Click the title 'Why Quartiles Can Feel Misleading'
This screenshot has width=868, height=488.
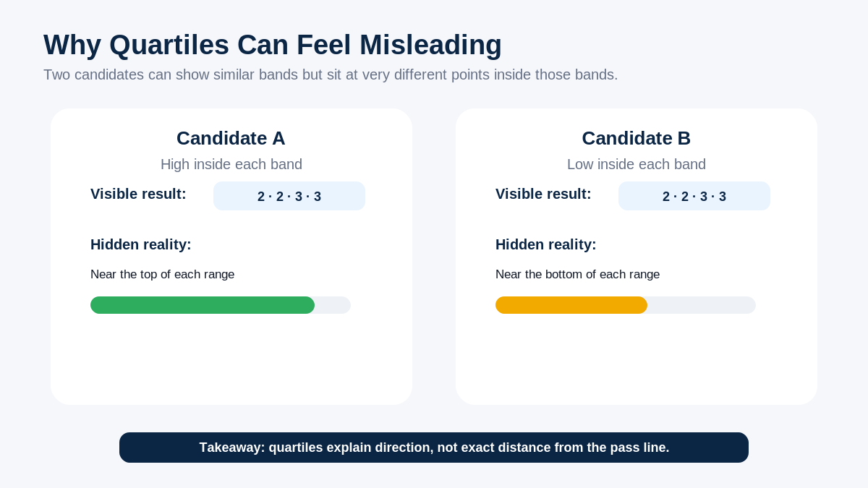pos(273,45)
